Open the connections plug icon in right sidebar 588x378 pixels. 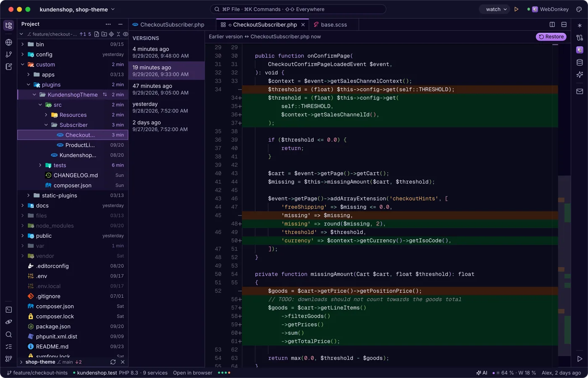(x=580, y=38)
